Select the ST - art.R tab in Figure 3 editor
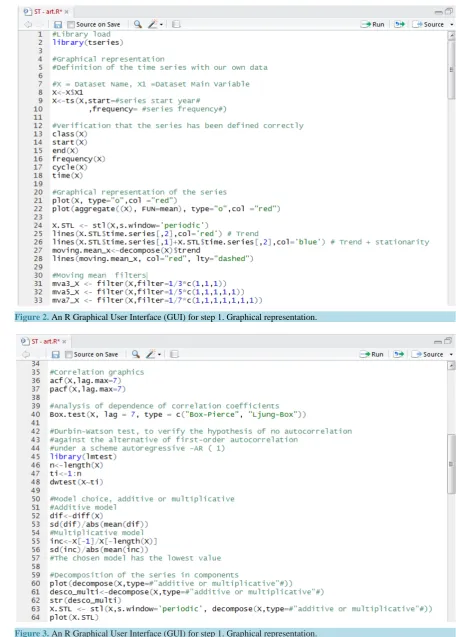 [46, 341]
